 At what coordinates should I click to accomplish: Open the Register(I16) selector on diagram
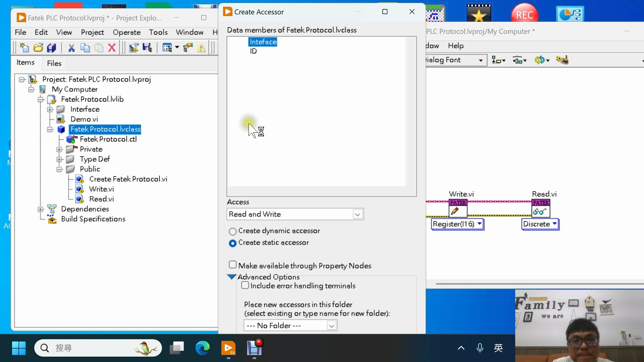(480, 224)
